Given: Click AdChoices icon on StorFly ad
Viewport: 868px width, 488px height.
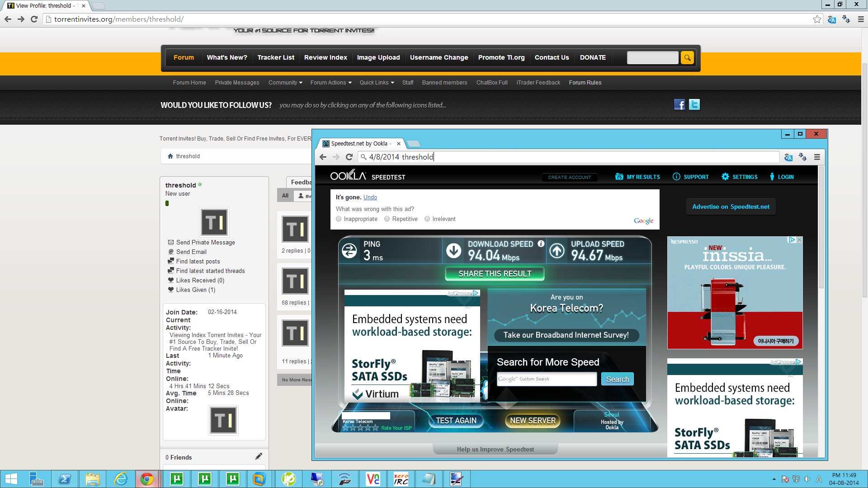Looking at the screenshot, I should point(476,293).
